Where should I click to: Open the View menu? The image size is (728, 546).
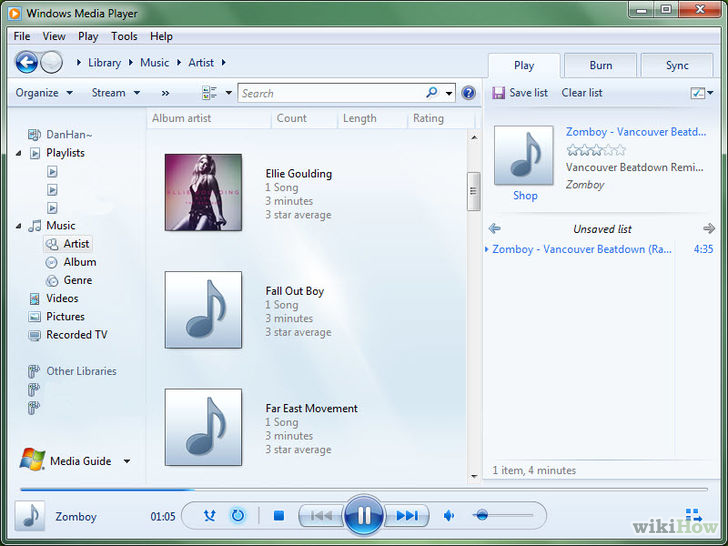(x=54, y=36)
